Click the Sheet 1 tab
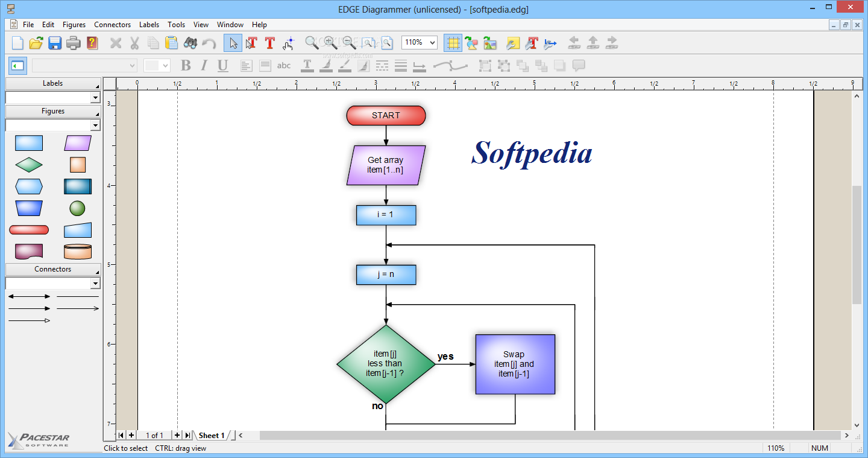 [212, 435]
